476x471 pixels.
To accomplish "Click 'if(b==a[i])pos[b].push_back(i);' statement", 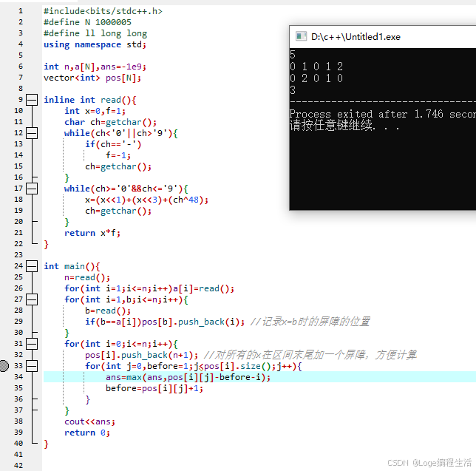I will pyautogui.click(x=165, y=322).
